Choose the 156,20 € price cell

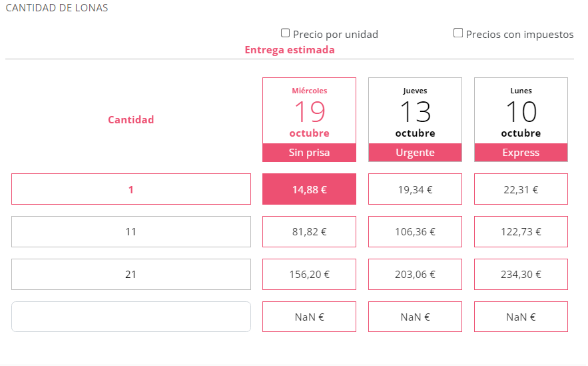(309, 274)
